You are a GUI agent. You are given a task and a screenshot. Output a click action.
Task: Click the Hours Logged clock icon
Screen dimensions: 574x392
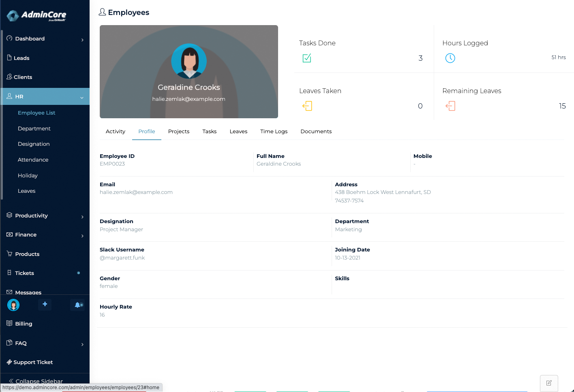click(x=450, y=58)
